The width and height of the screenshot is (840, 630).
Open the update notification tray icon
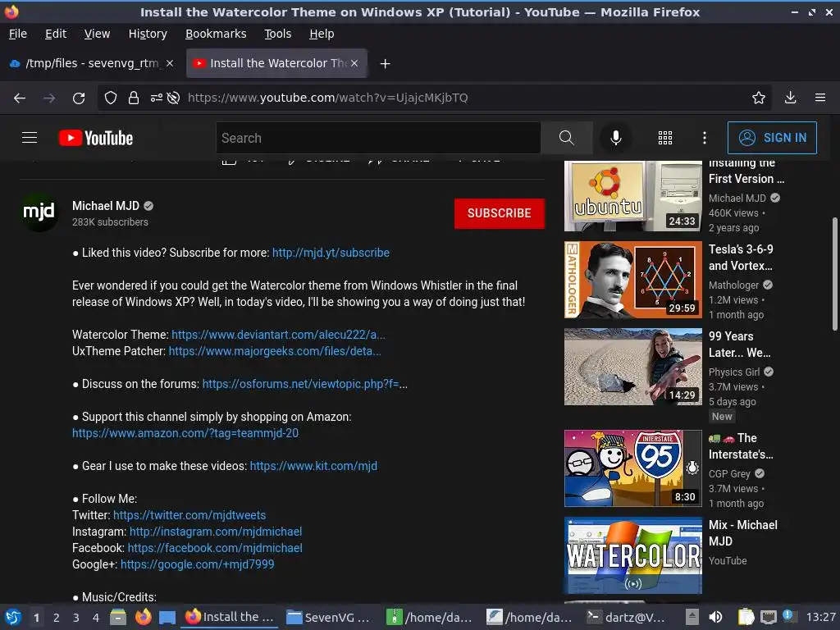click(x=788, y=616)
